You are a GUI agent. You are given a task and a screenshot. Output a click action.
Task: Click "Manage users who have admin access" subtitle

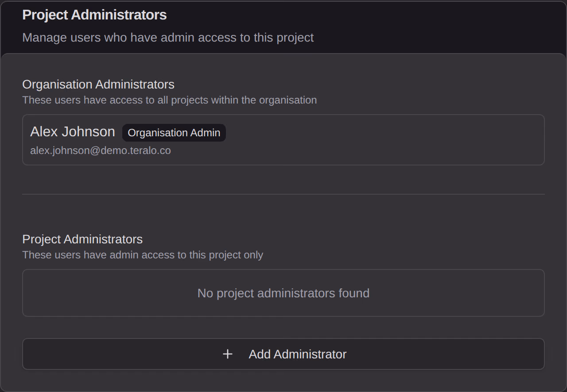click(x=168, y=38)
